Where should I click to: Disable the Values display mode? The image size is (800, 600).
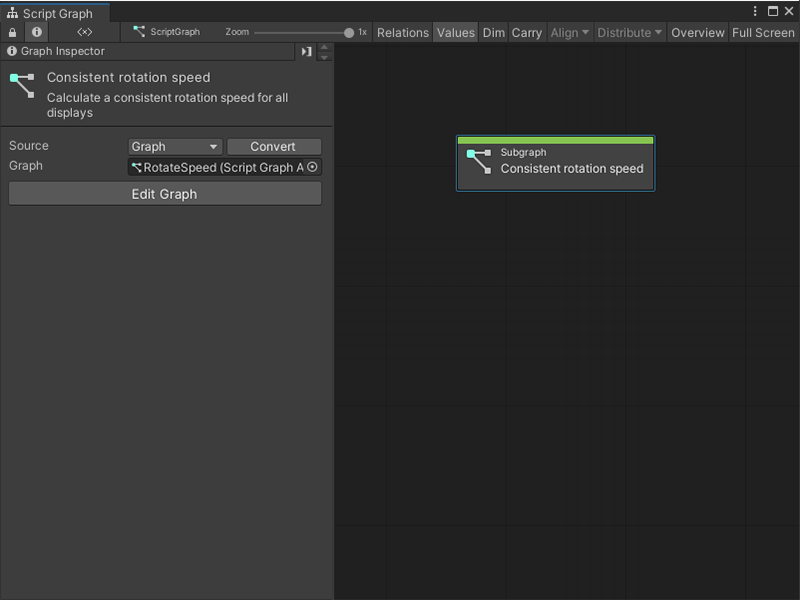click(456, 32)
